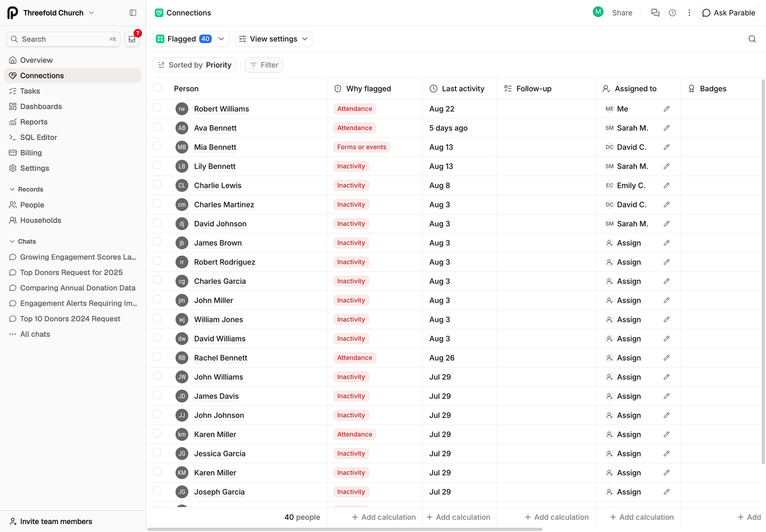The width and height of the screenshot is (766, 532).
Task: Click edit pencil in Ava Bennett row
Action: (667, 128)
